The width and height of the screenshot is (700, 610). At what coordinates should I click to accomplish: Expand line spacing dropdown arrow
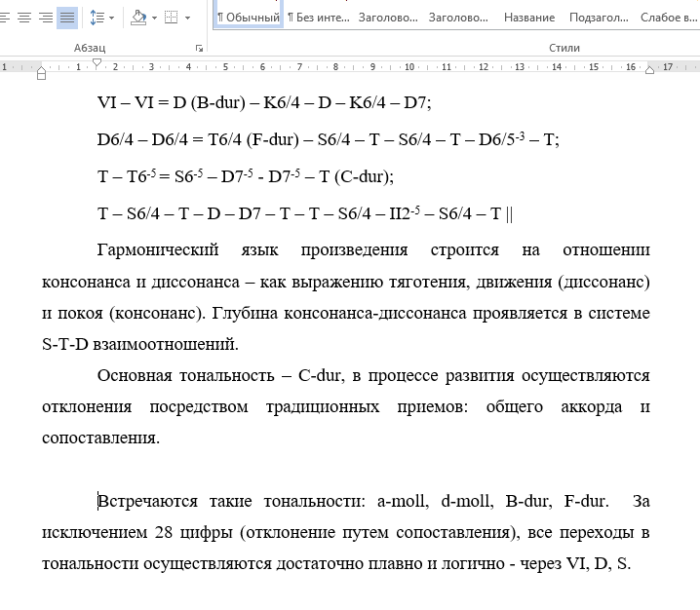(111, 18)
